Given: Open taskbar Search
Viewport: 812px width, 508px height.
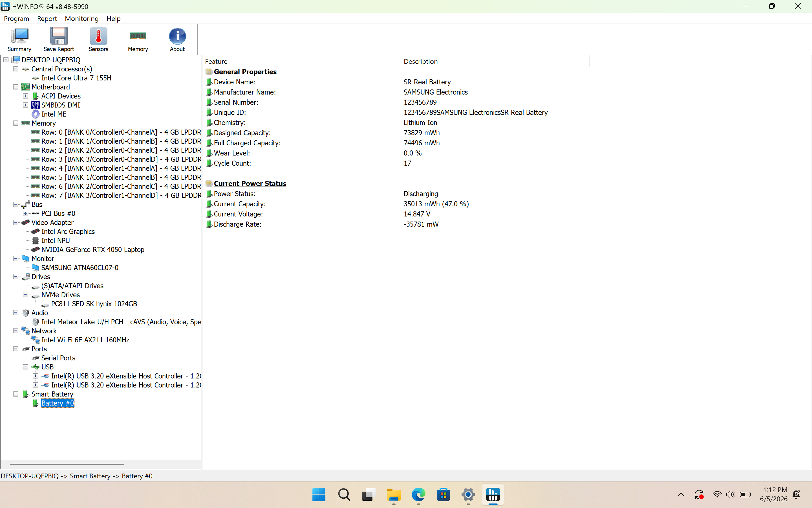Looking at the screenshot, I should click(x=344, y=494).
